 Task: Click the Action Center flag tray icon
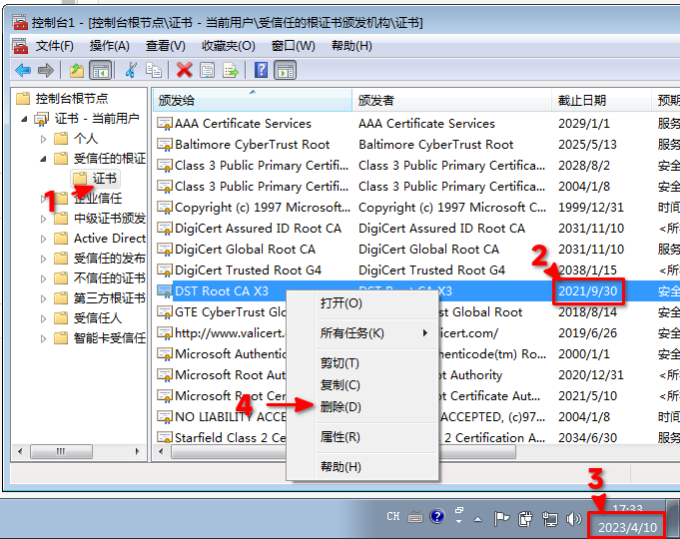coord(501,518)
